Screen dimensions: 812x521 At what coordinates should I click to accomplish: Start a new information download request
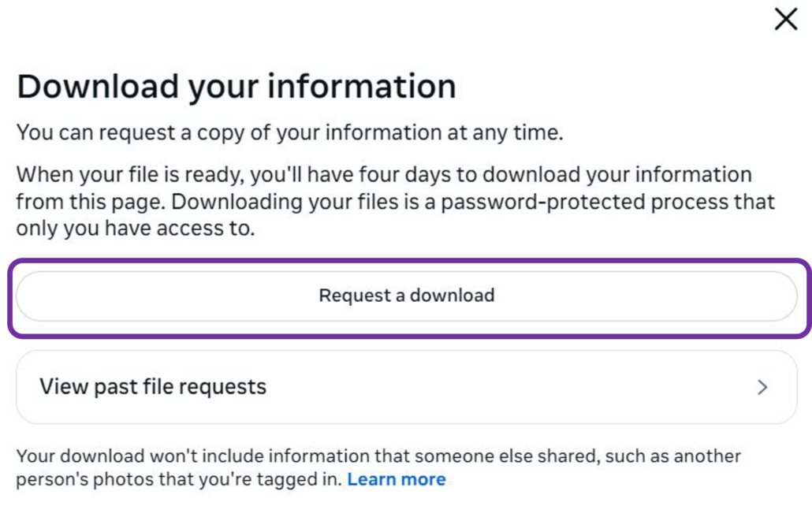point(406,296)
